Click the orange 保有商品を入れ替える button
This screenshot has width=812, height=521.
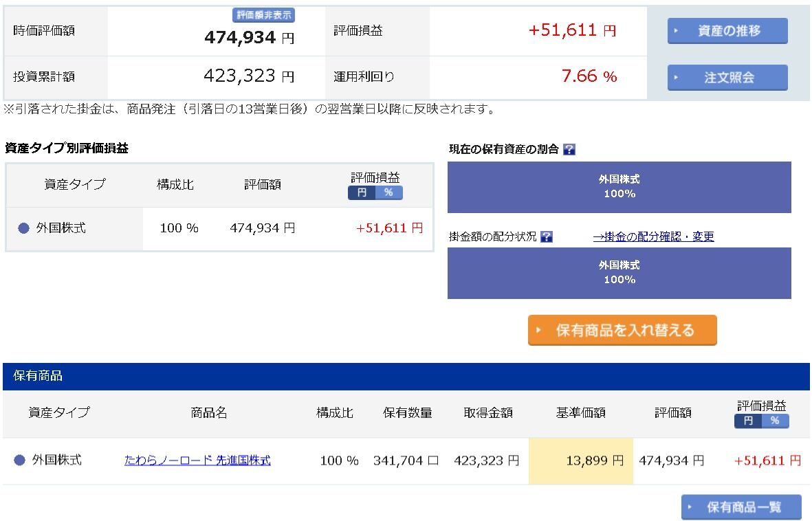(622, 330)
